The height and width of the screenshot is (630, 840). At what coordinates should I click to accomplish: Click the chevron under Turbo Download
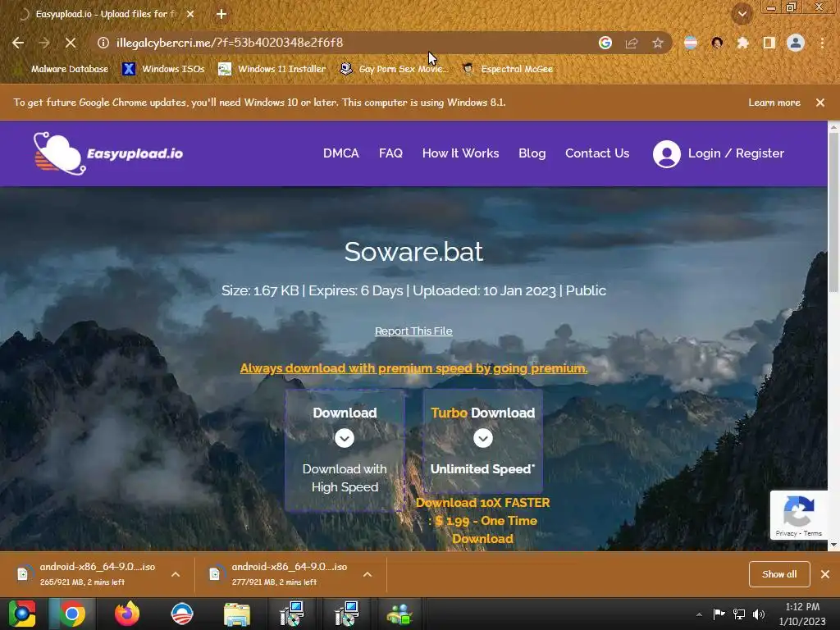pyautogui.click(x=482, y=438)
